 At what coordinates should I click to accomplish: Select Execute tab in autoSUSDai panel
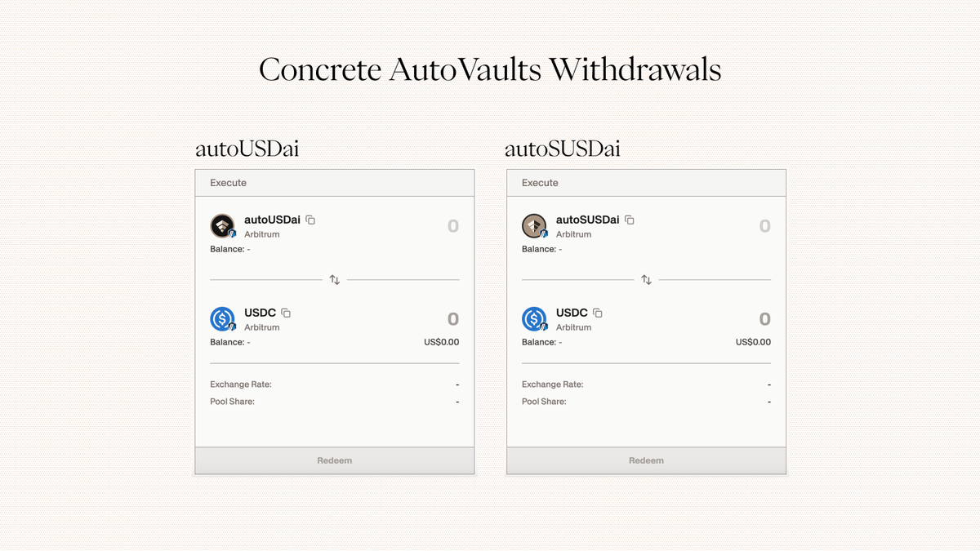point(540,183)
